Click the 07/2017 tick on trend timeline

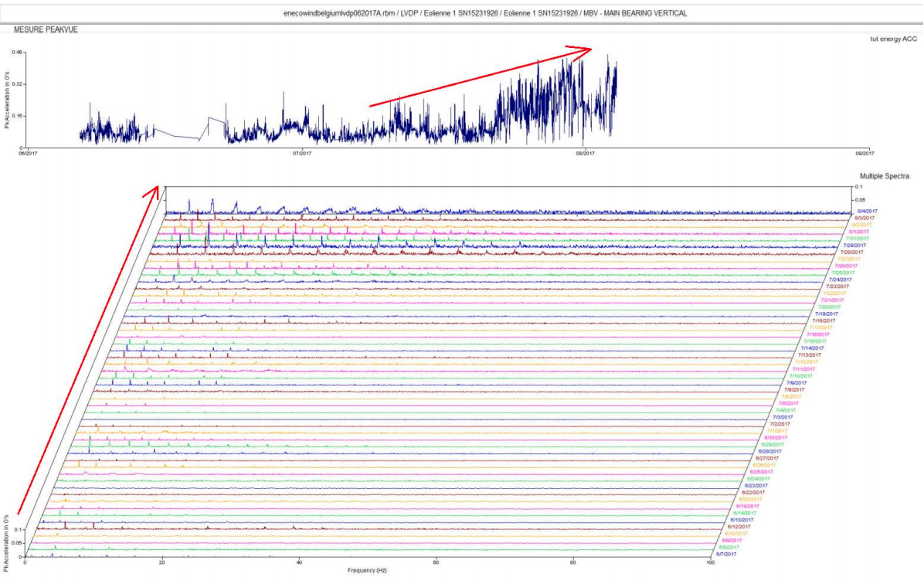[x=303, y=154]
